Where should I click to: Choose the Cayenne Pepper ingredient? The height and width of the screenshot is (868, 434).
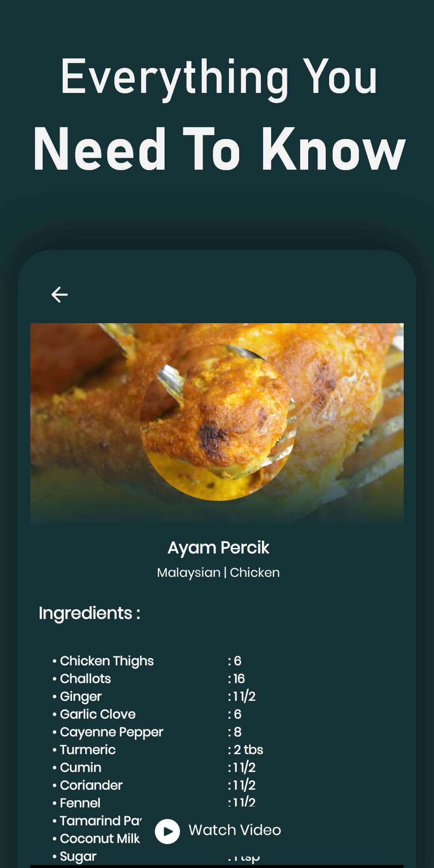pos(111,732)
